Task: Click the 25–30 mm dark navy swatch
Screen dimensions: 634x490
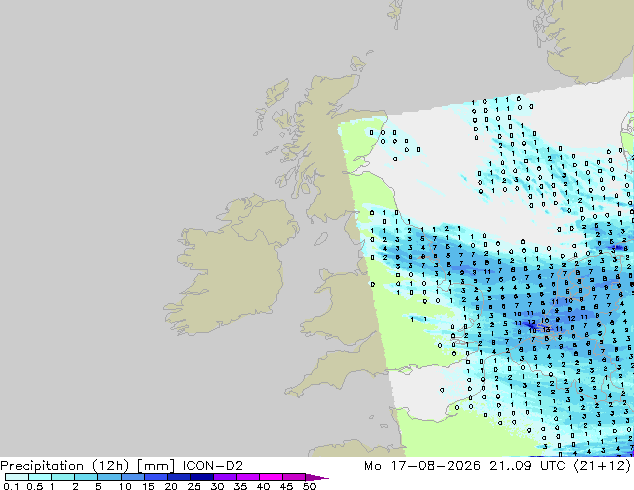Action: (201, 477)
